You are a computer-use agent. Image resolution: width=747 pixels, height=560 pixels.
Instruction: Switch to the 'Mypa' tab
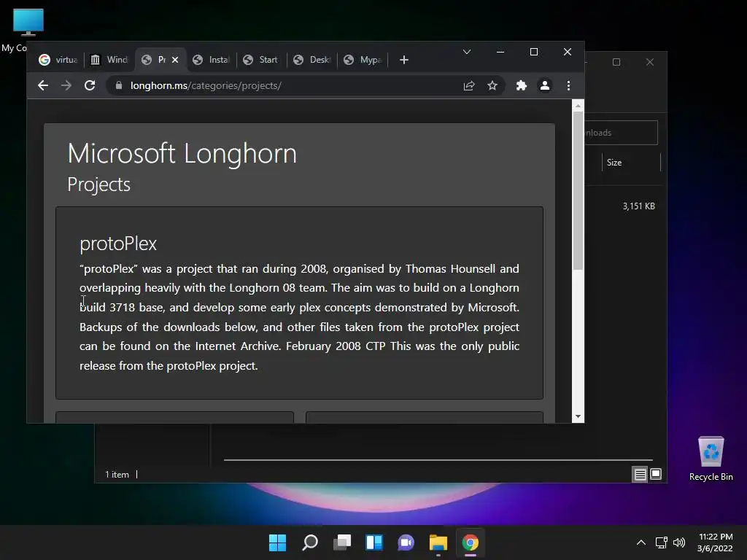point(363,60)
